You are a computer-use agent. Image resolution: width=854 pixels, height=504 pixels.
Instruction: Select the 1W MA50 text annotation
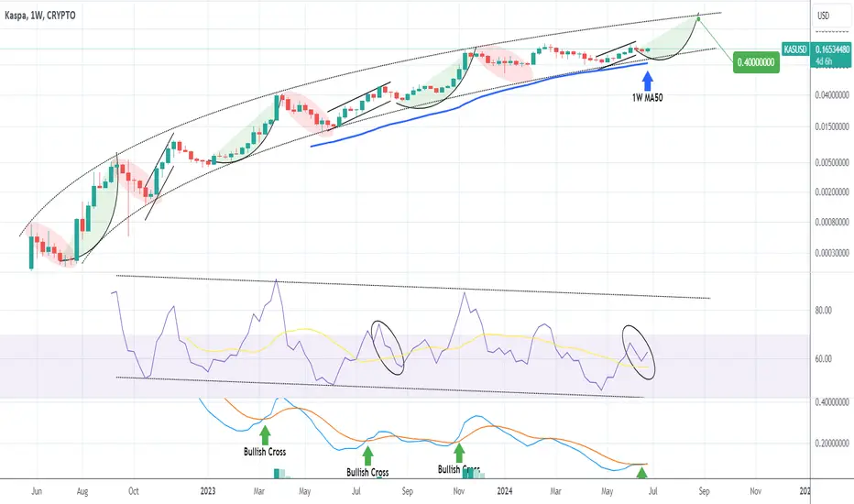(648, 98)
